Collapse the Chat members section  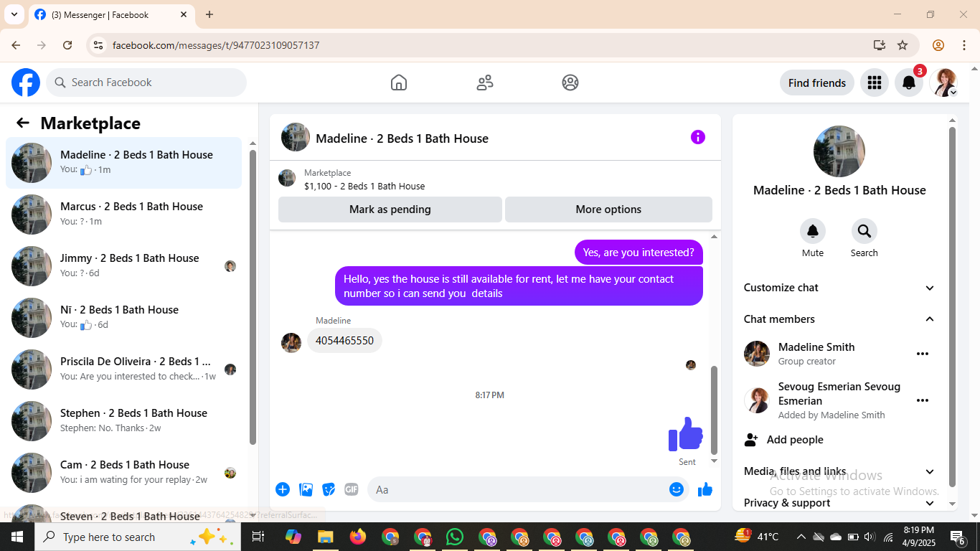(x=839, y=319)
